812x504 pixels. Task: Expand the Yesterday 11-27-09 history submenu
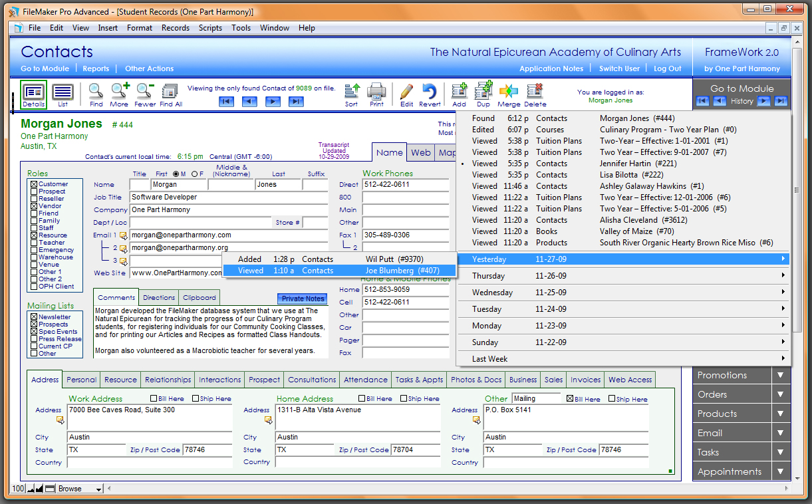point(623,259)
